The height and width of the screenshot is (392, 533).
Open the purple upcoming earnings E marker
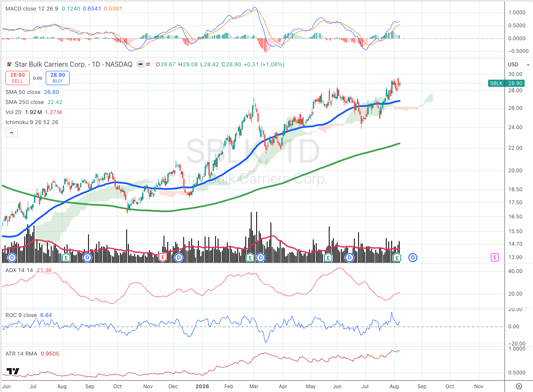pos(495,257)
